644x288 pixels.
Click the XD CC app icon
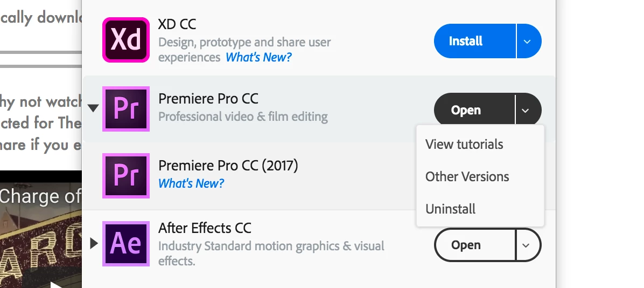click(x=125, y=40)
